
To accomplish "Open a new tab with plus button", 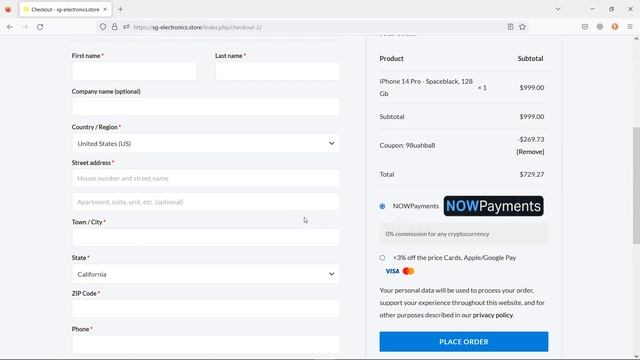I will [x=120, y=9].
